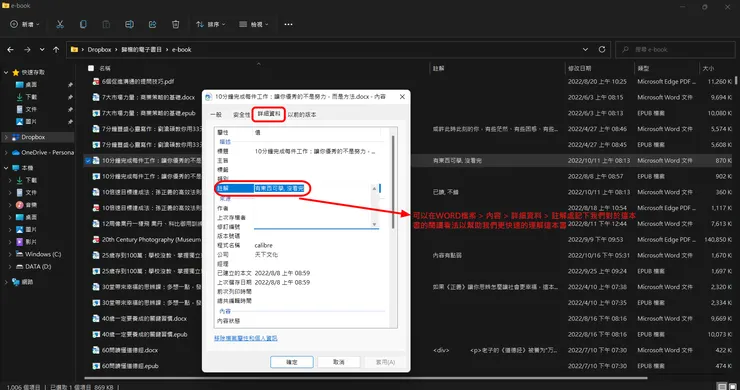Click Dropbox in the address bar breadcrumb
Image resolution: width=740 pixels, height=390 pixels.
click(99, 49)
